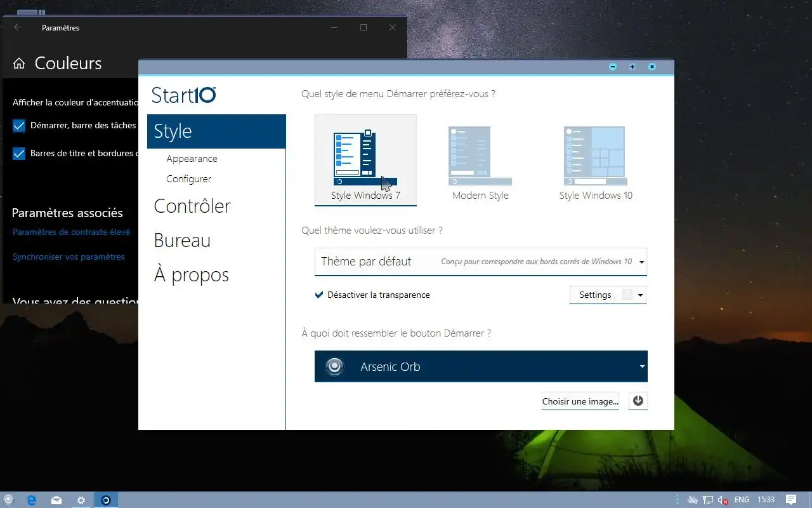Go to the Bureau section
The height and width of the screenshot is (508, 812).
pos(182,240)
